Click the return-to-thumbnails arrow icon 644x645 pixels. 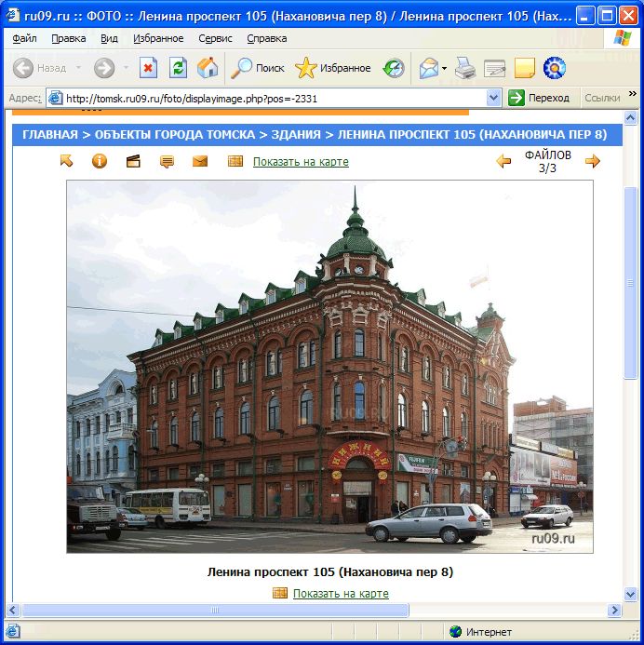click(66, 161)
